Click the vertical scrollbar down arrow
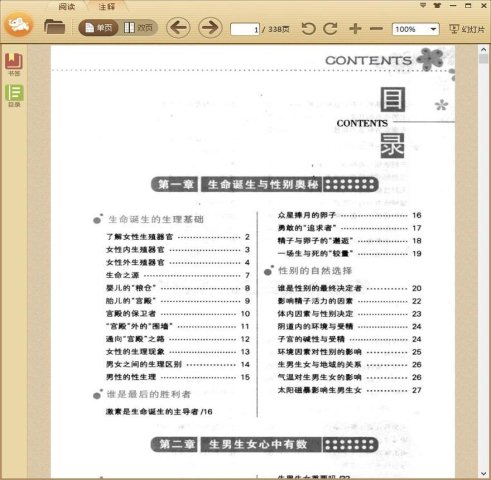 point(484,474)
